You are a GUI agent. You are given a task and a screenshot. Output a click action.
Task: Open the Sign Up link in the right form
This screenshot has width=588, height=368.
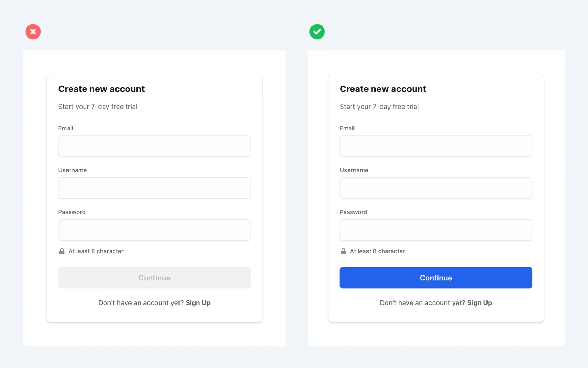[x=479, y=303]
